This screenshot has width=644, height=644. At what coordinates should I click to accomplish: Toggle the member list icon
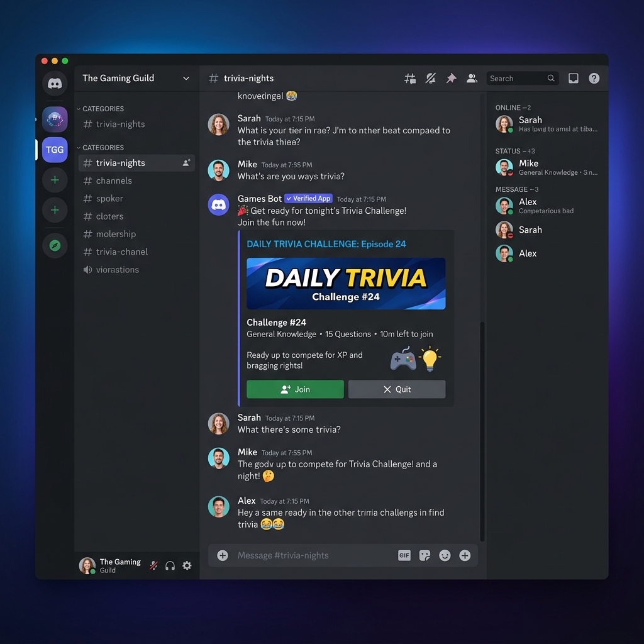(x=472, y=78)
